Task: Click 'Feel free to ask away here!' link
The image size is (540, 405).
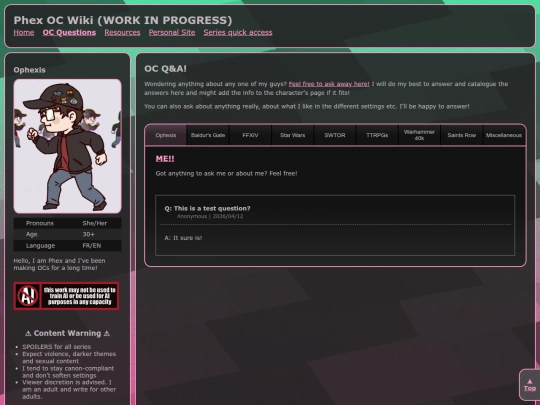Action: (x=329, y=84)
